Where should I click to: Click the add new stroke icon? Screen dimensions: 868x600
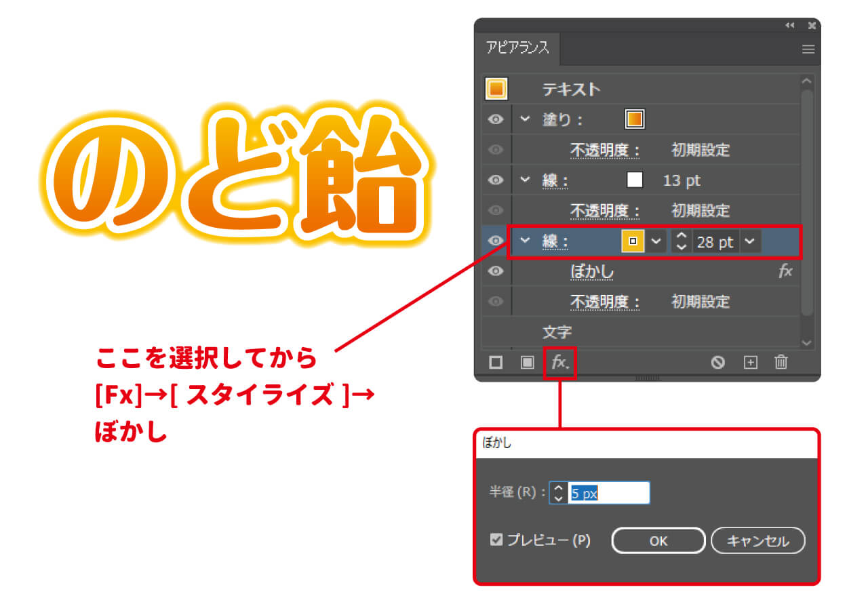tap(496, 363)
